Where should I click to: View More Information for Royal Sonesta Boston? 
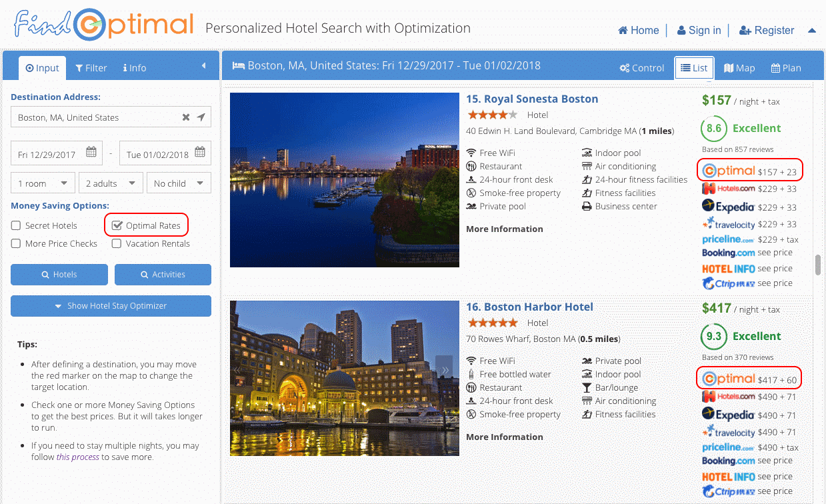(505, 229)
